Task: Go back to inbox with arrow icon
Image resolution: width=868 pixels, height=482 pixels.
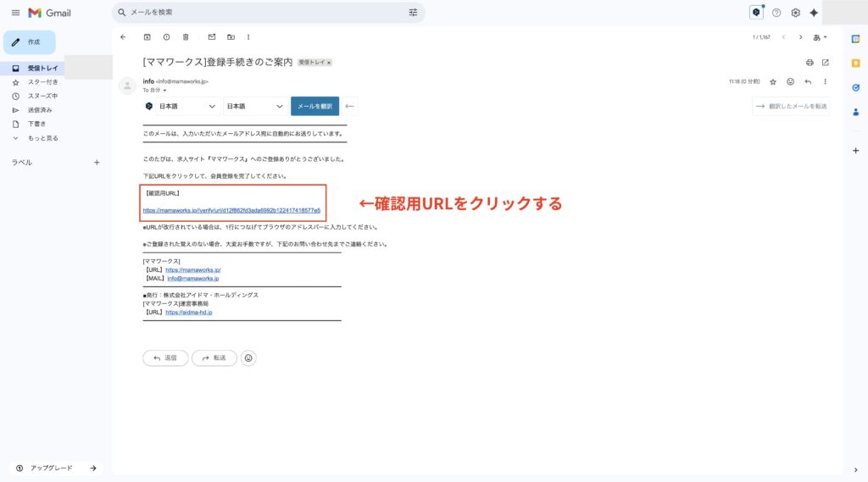Action: pos(123,37)
